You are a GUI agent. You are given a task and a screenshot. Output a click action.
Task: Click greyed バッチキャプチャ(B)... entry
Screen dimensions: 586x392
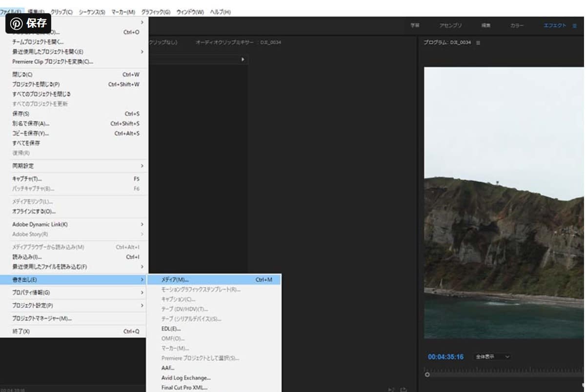[74, 189]
